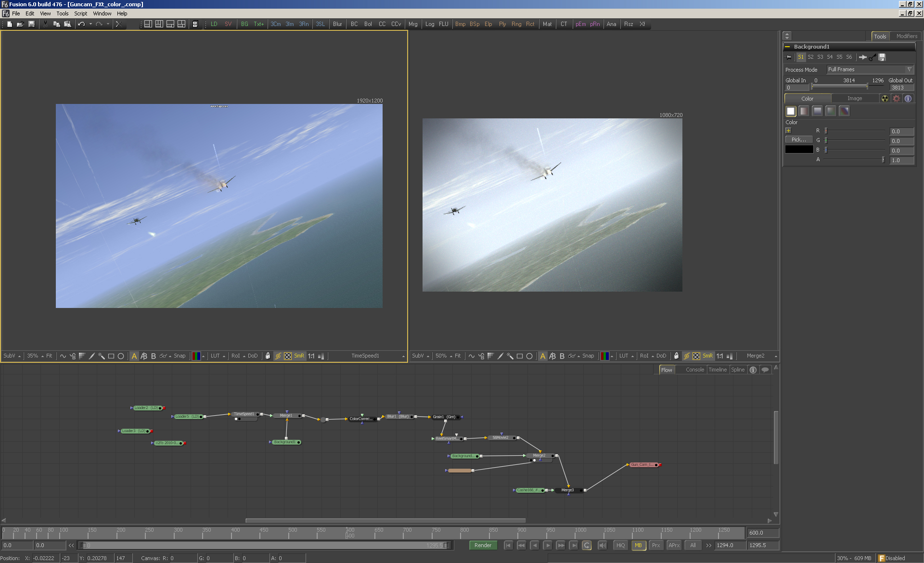The image size is (924, 563).
Task: Click the pin icon in Background1 tool header
Action: tap(789, 57)
